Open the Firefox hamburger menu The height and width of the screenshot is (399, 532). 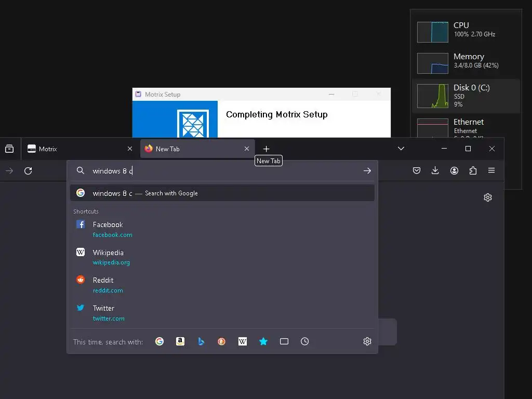491,170
